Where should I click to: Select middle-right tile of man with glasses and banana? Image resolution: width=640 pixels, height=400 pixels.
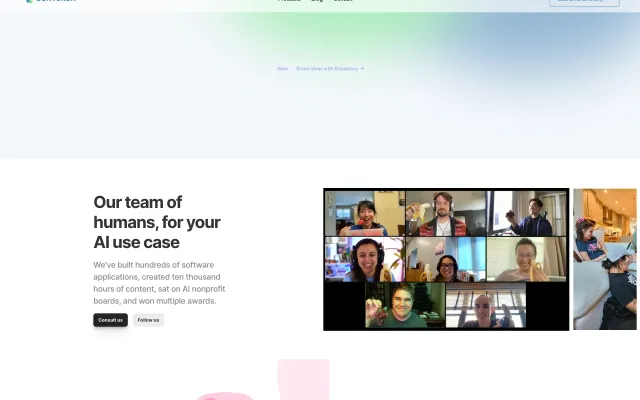point(527,259)
